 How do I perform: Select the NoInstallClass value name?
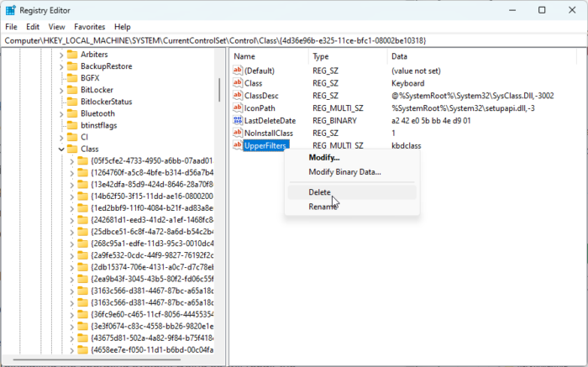(269, 133)
